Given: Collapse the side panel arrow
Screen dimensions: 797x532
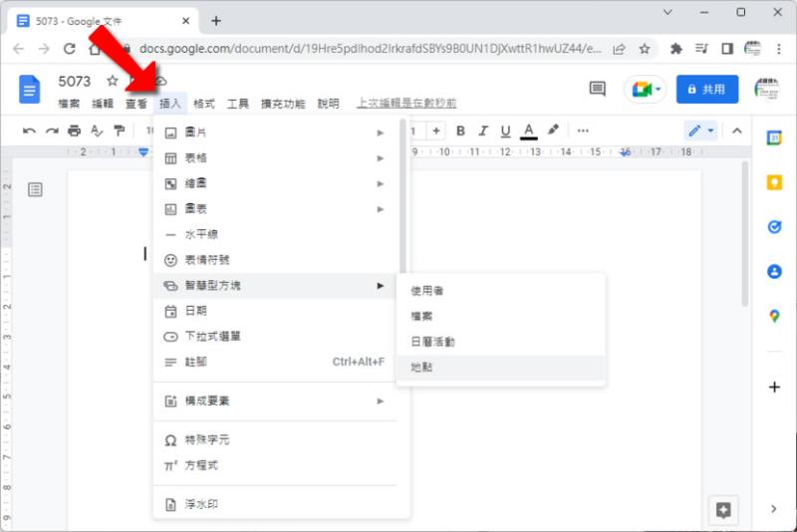Looking at the screenshot, I should pos(773,509).
